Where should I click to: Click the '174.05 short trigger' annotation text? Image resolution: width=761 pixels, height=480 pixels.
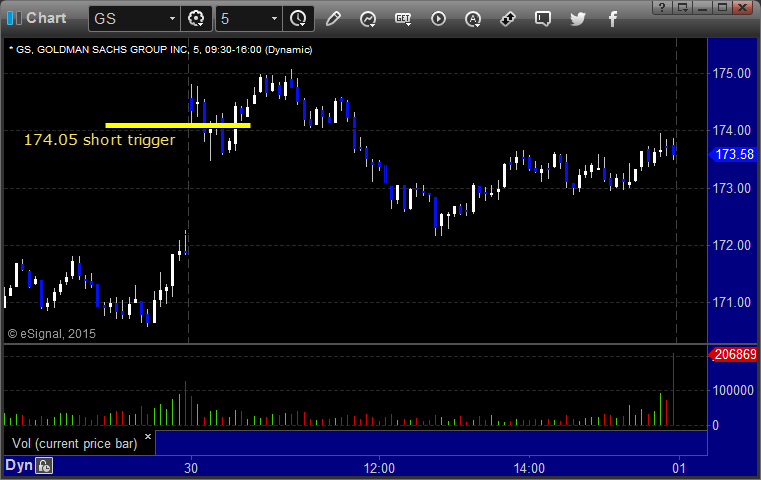[99, 140]
